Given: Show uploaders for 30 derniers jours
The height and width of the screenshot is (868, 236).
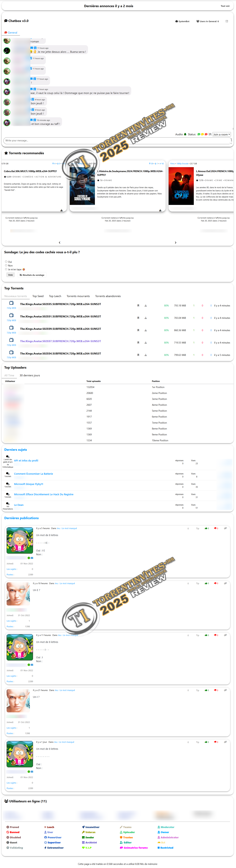Looking at the screenshot, I should coord(30,375).
